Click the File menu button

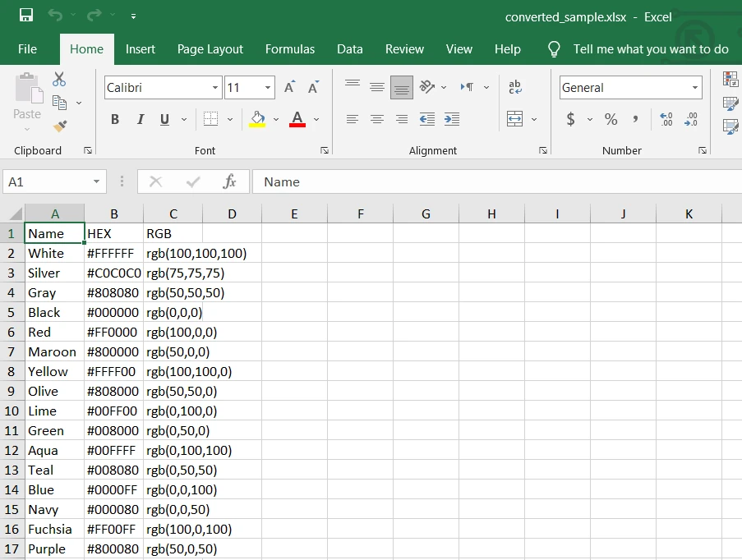pos(27,49)
